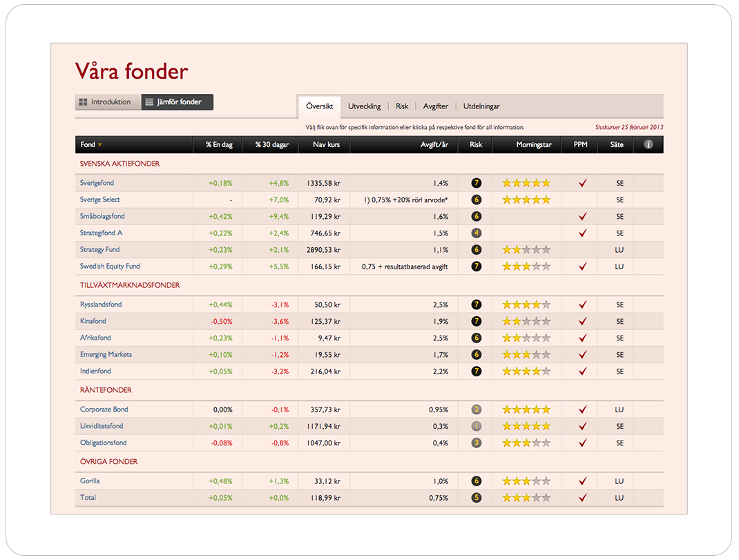Open the Emerging Markets fund link

pyautogui.click(x=106, y=354)
